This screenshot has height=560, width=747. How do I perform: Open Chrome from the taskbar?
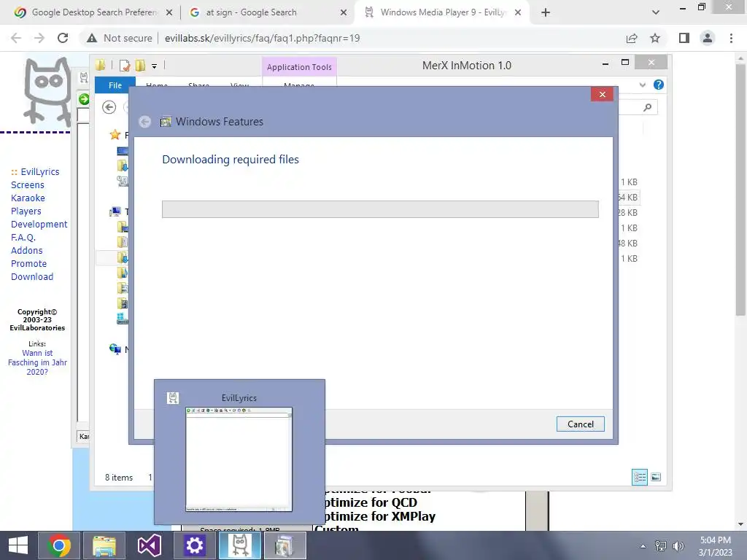point(59,545)
